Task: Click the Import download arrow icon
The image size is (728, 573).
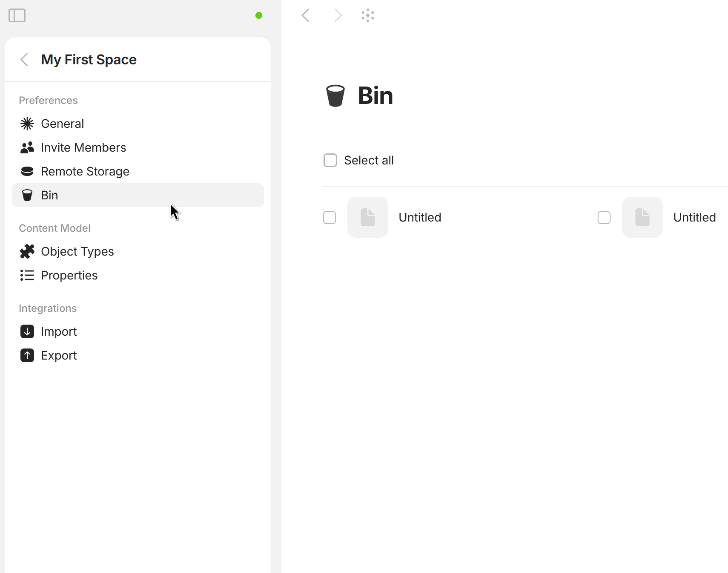Action: pos(27,331)
